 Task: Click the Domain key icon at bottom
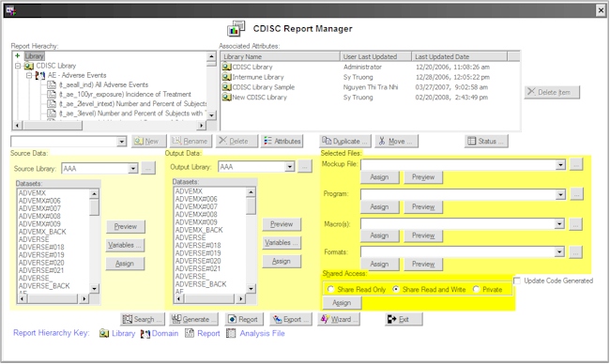145,334
